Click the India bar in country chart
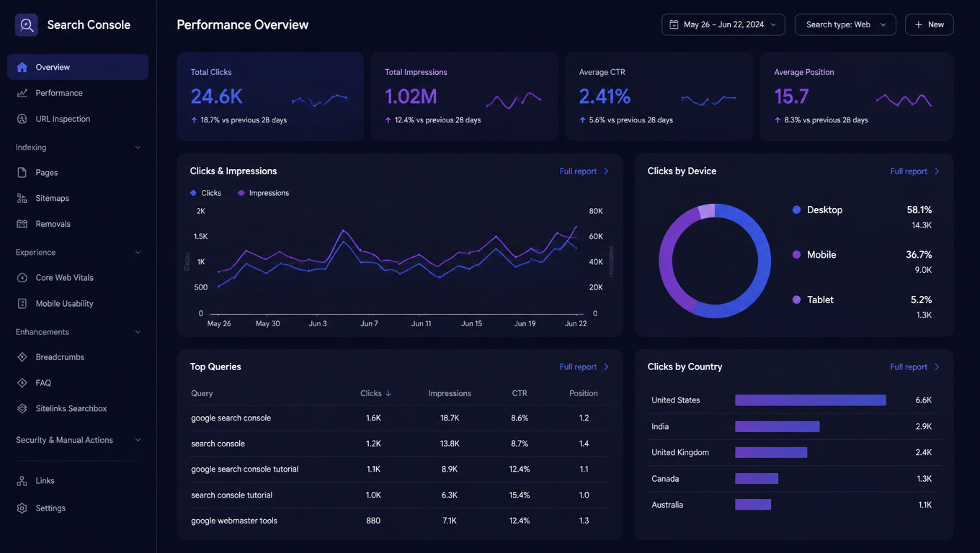Viewport: 980px width, 553px height. (x=778, y=426)
